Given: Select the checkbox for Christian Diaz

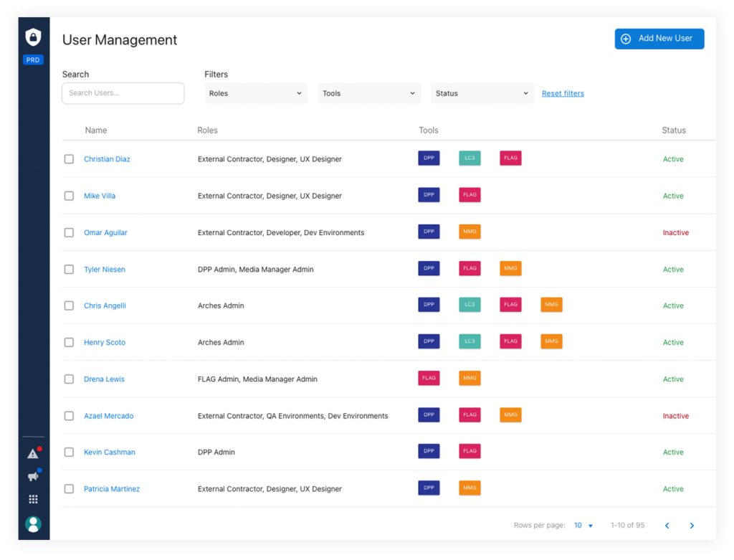Looking at the screenshot, I should (69, 159).
